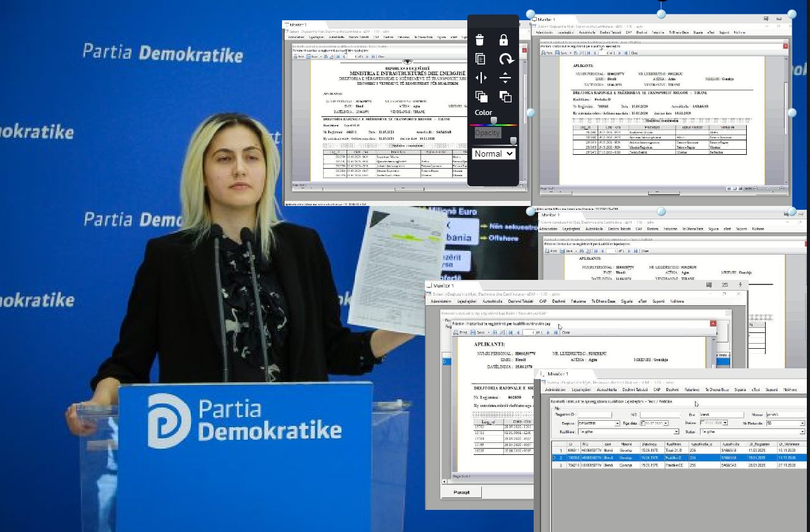Viewport: 810px width, 532px height.
Task: Open the Administrim menu in rinovim cap window
Action: click(441, 301)
